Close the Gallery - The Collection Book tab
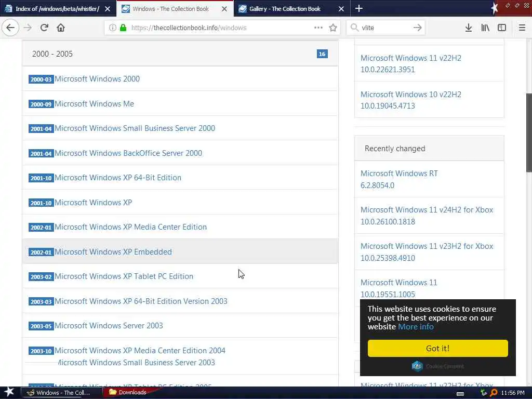 point(341,9)
